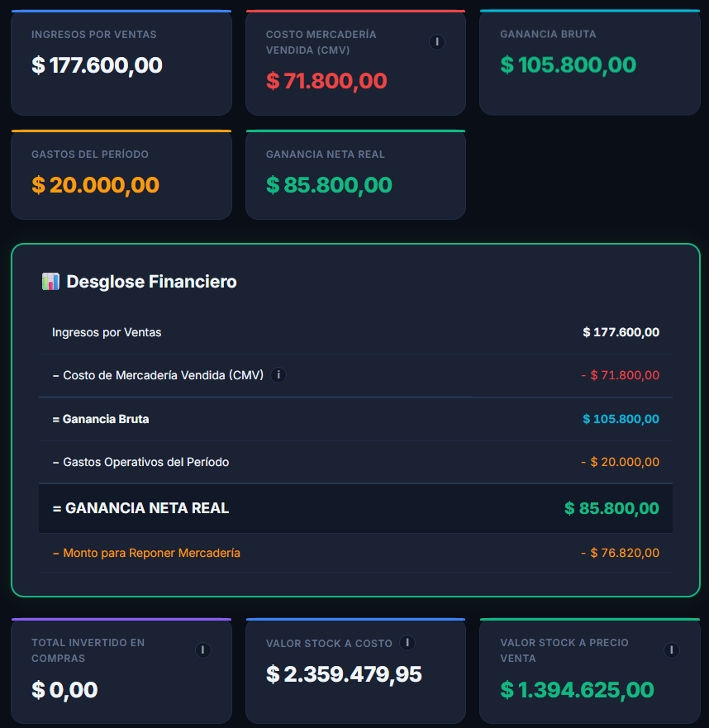Click the Valor Stock a Precio Venta info icon

click(672, 649)
